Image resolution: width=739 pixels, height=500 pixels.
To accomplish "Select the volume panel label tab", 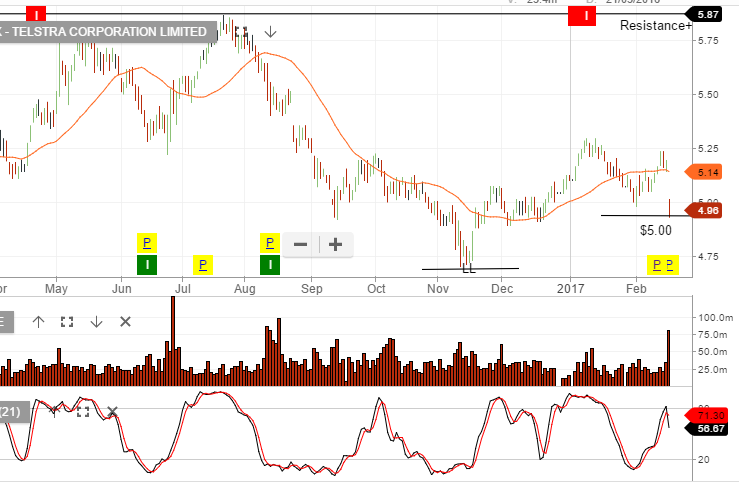I will (x=7, y=322).
